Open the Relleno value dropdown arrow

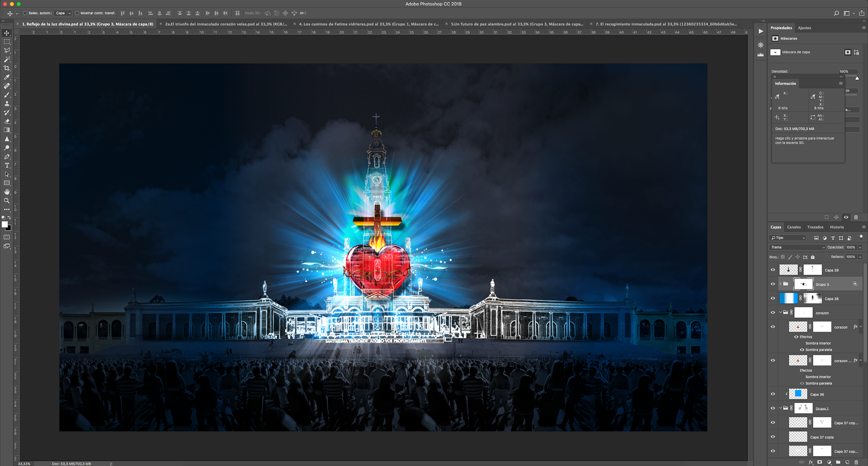point(860,257)
